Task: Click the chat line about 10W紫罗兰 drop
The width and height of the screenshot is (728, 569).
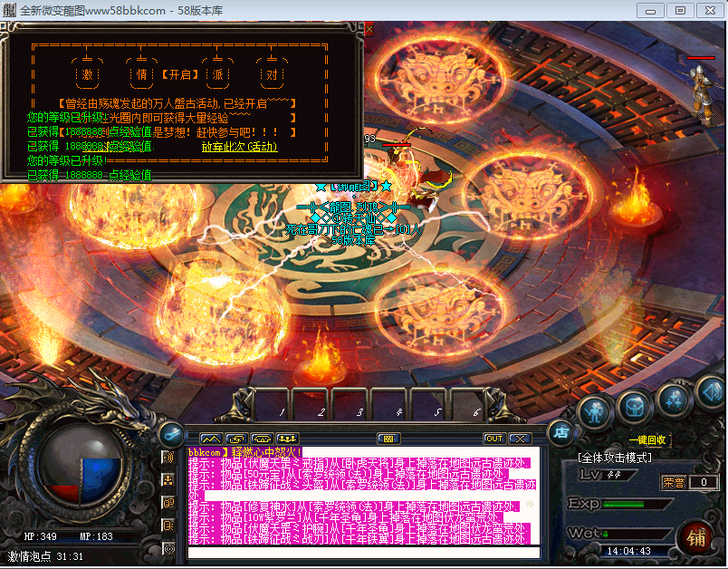Action: click(345, 517)
